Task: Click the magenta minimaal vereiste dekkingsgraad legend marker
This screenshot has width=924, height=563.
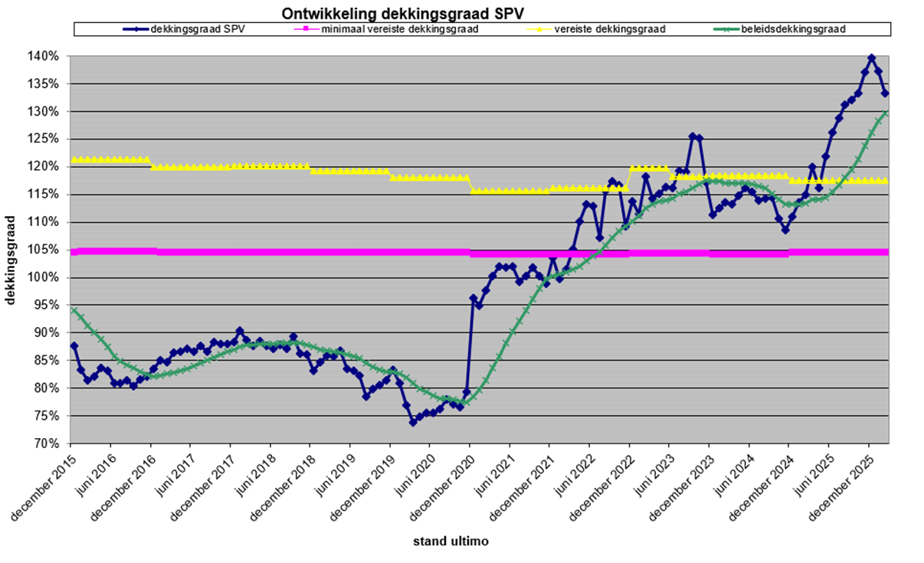Action: [x=306, y=29]
